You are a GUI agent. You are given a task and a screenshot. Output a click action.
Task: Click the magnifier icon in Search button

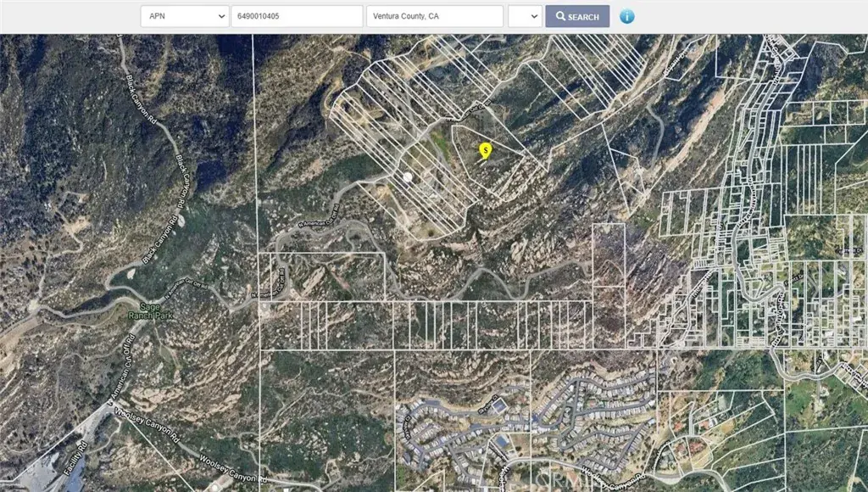pos(560,17)
